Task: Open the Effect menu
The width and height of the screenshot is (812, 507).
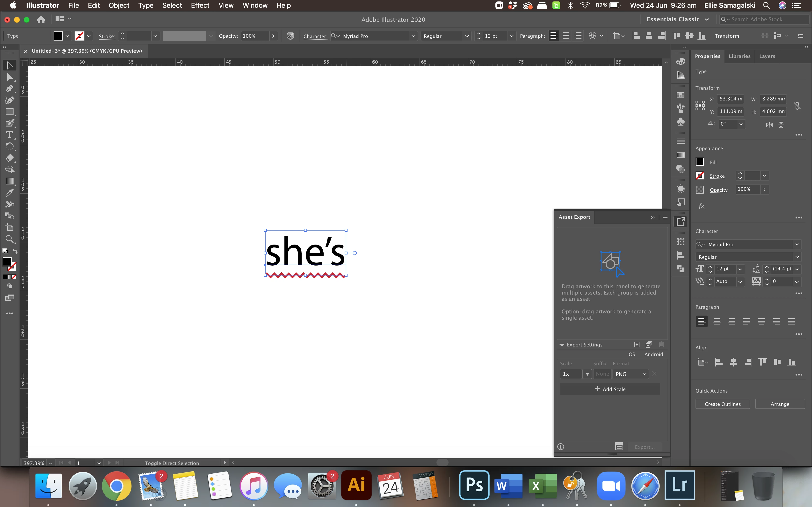Action: 200,5
